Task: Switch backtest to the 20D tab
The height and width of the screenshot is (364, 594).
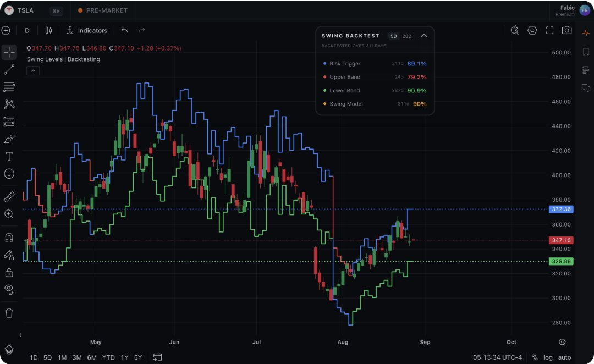Action: pyautogui.click(x=407, y=36)
